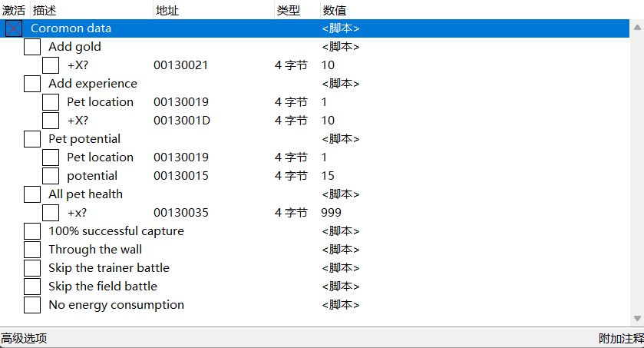Click value 15 in potential row

328,176
